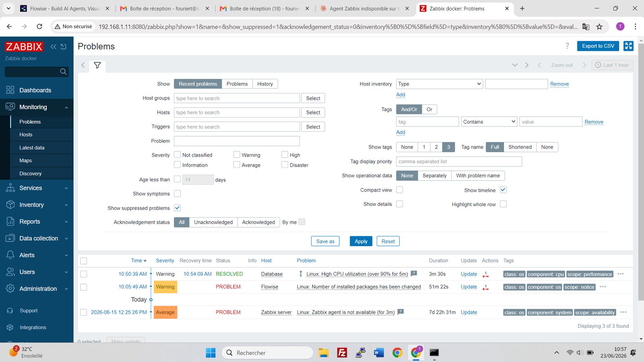Click the Apply filter button
Viewport: 644px width, 362px height.
click(x=361, y=241)
